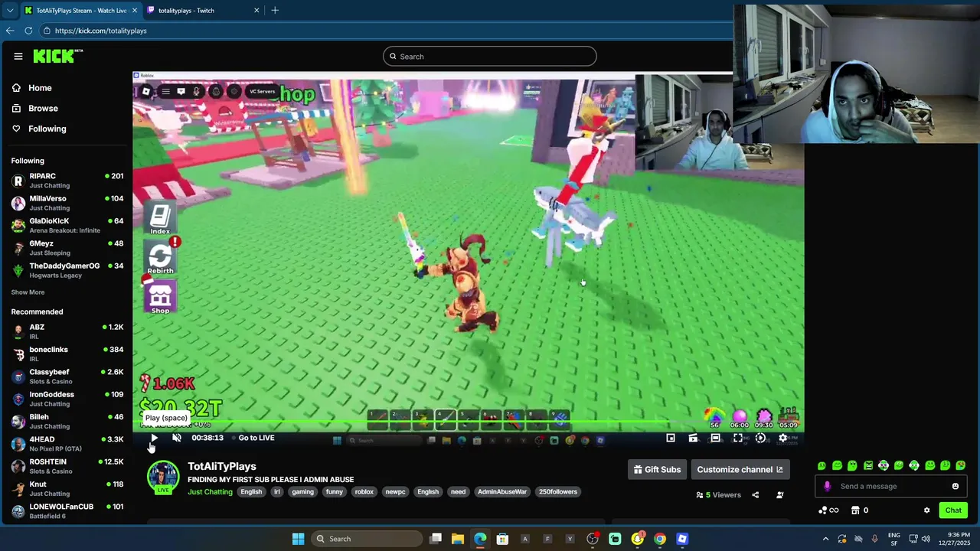980x551 pixels.
Task: Jump to live with Go to LIVE
Action: coord(256,438)
